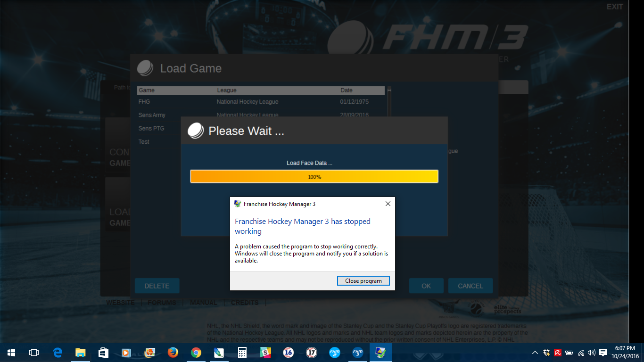Open the Windows Start menu
Image resolution: width=644 pixels, height=362 pixels.
coord(11,353)
